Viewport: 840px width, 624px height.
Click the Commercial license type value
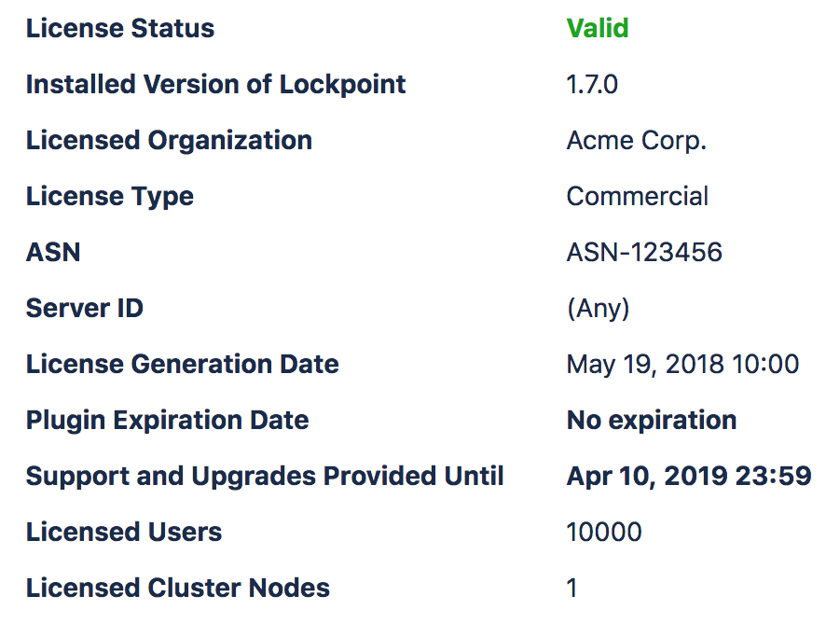tap(638, 196)
